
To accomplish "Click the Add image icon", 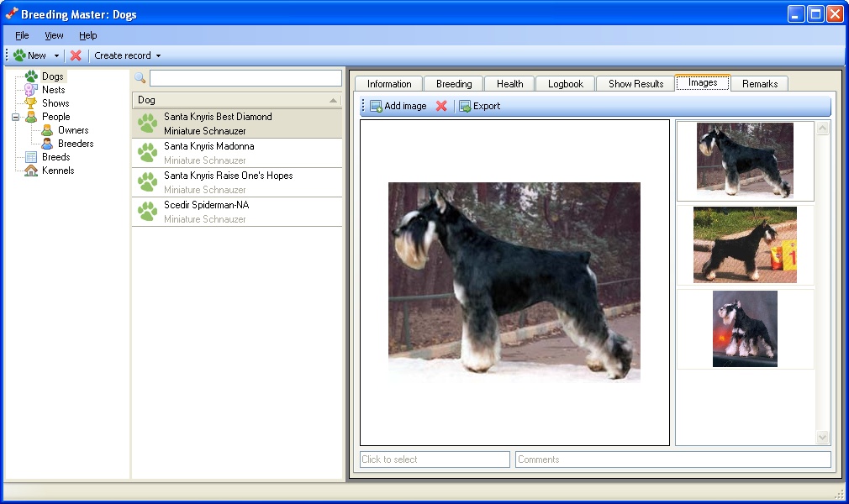I will pos(376,106).
